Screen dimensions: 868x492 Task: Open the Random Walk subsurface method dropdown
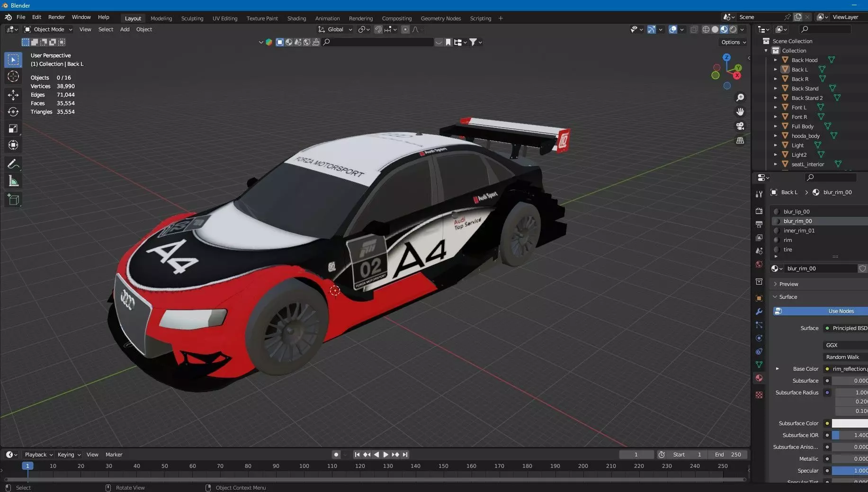(846, 357)
